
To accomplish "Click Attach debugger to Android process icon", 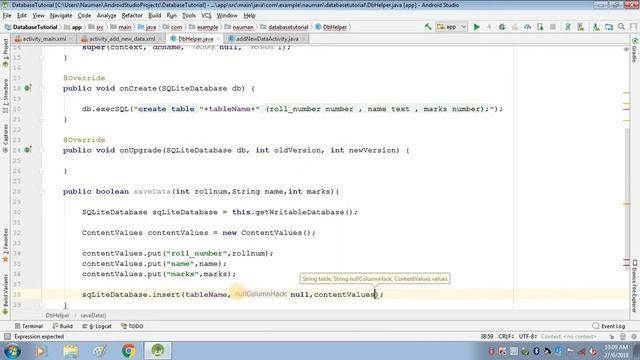I will click(540, 27).
